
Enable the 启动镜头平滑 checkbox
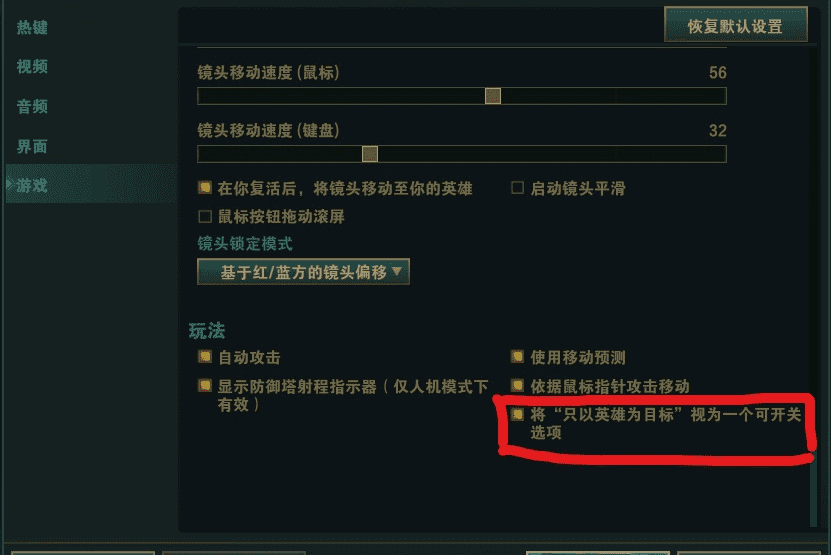pyautogui.click(x=517, y=188)
